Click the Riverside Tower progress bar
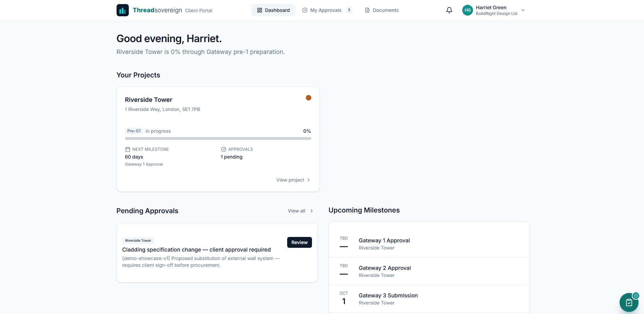Image resolution: width=644 pixels, height=314 pixels. pyautogui.click(x=218, y=138)
